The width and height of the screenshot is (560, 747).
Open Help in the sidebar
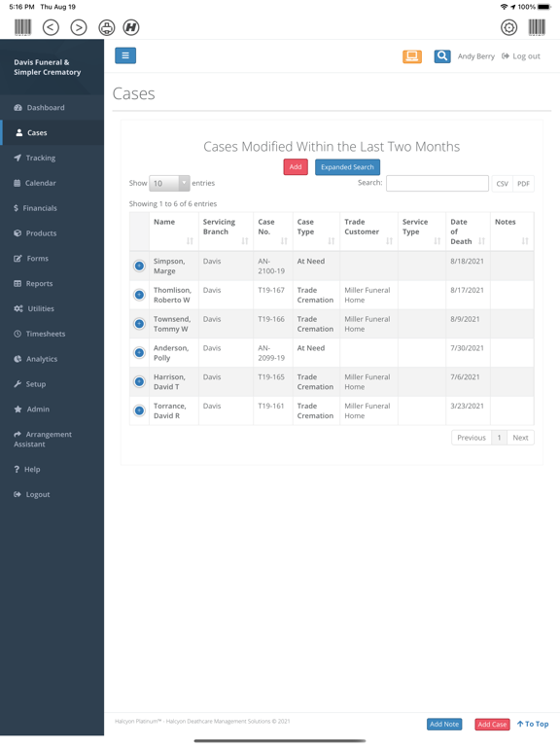52,469
